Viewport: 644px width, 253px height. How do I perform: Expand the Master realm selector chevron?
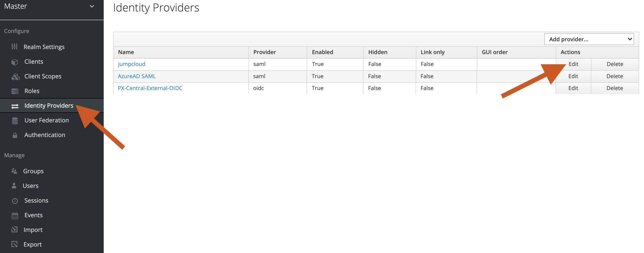click(92, 6)
